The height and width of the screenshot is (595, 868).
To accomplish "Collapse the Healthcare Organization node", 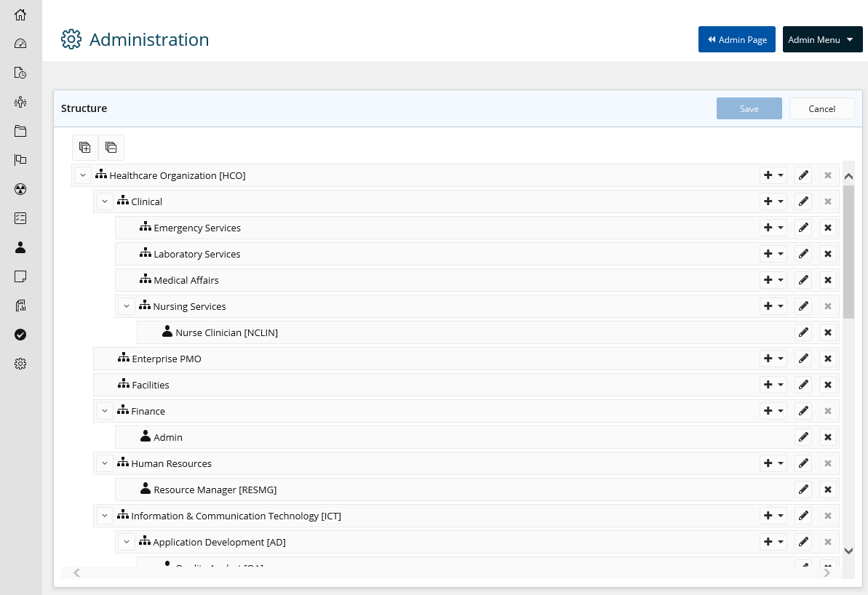I will coord(83,175).
